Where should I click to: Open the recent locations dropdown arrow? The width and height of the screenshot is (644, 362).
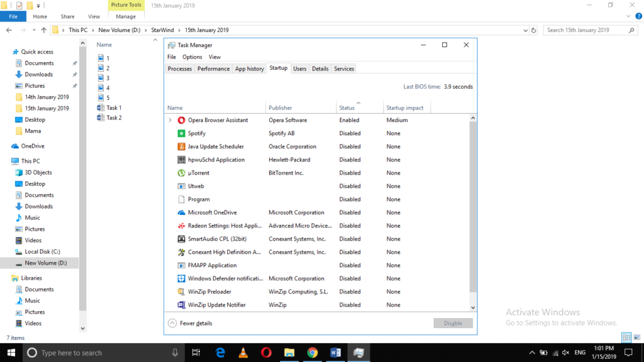pos(34,30)
